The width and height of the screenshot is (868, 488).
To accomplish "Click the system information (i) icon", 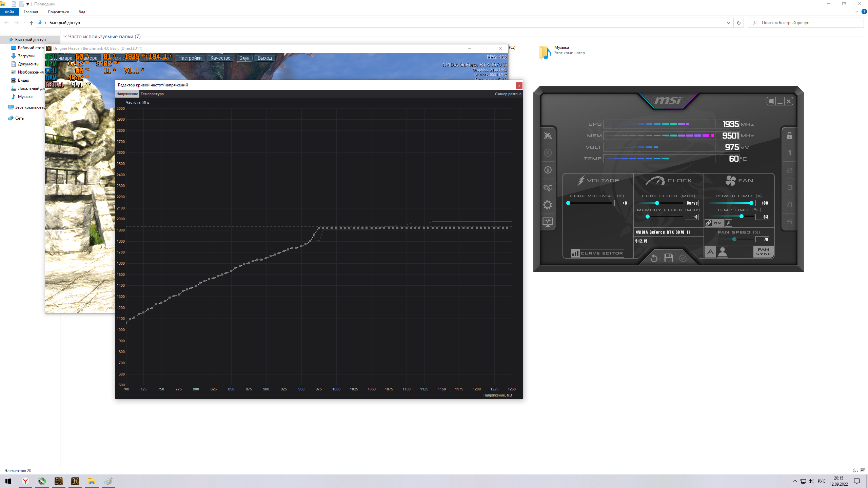I will 548,170.
